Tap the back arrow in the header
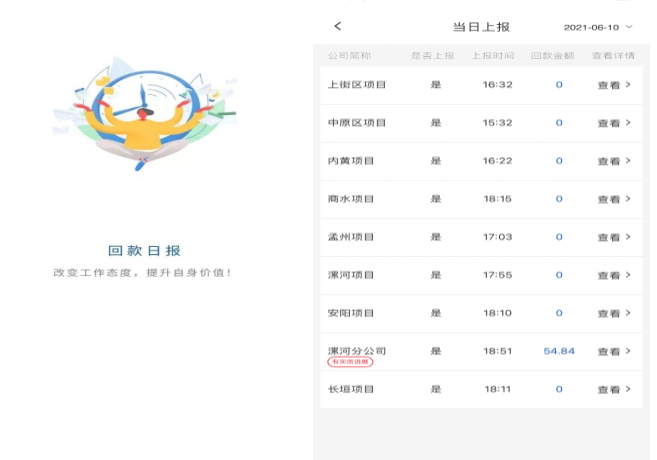Viewport: 657px width, 460px height. pos(338,26)
